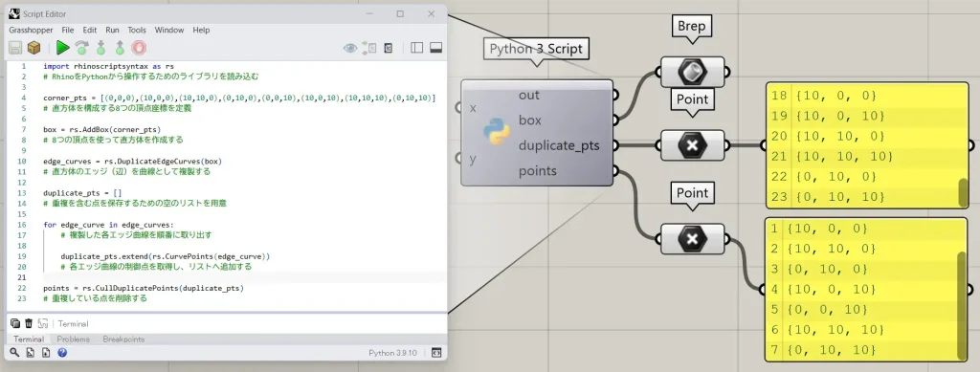The width and height of the screenshot is (980, 372).
Task: Open search with magnifier status icon
Action: pos(14,353)
